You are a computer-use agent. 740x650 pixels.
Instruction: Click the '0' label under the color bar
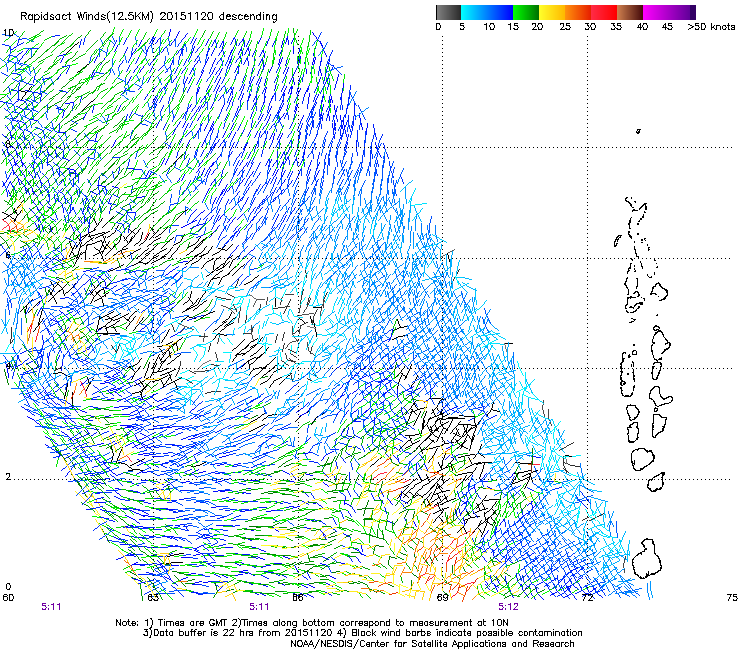click(438, 27)
